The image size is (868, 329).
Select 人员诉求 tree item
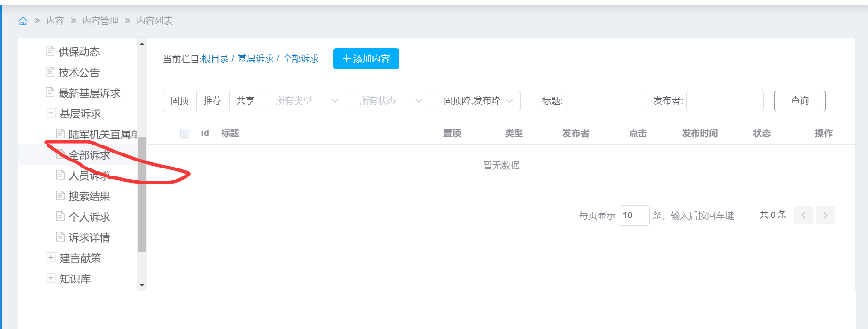pos(89,176)
